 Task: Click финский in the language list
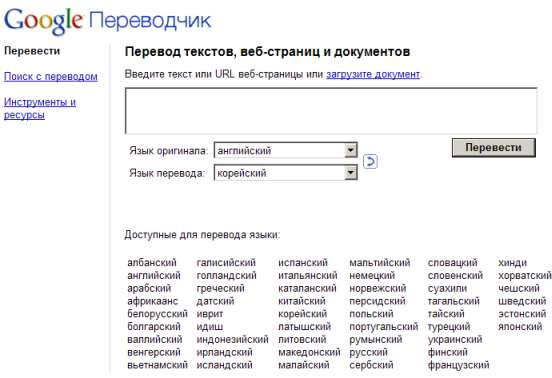[x=447, y=352]
